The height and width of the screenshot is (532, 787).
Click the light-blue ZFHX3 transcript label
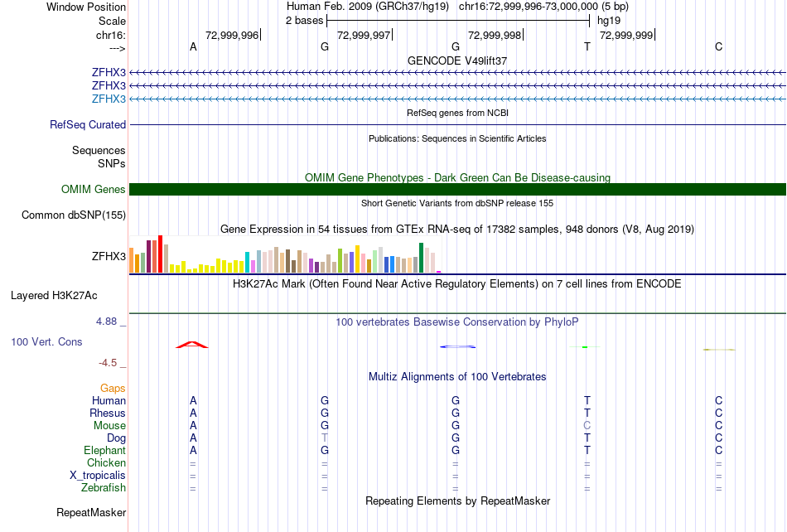point(109,99)
